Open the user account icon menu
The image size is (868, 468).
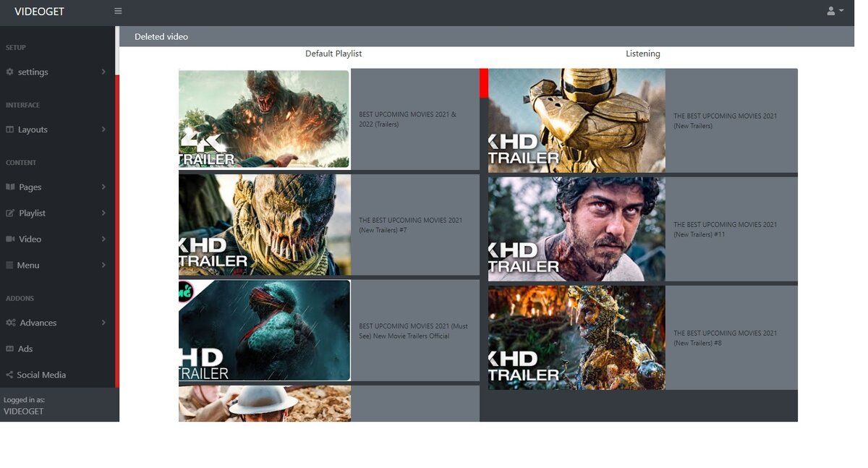tap(831, 11)
